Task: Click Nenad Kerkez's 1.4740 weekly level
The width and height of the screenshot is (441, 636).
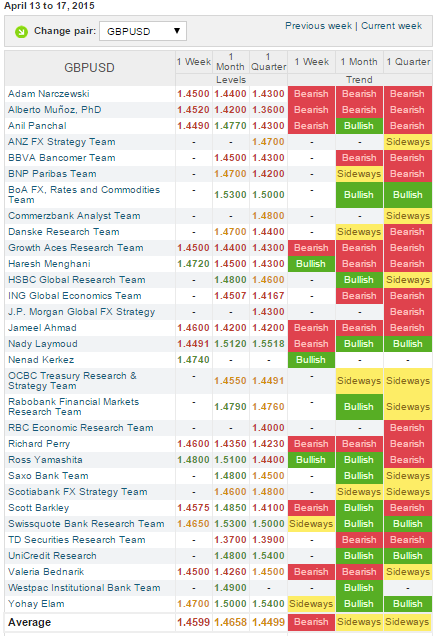Action: [194, 360]
